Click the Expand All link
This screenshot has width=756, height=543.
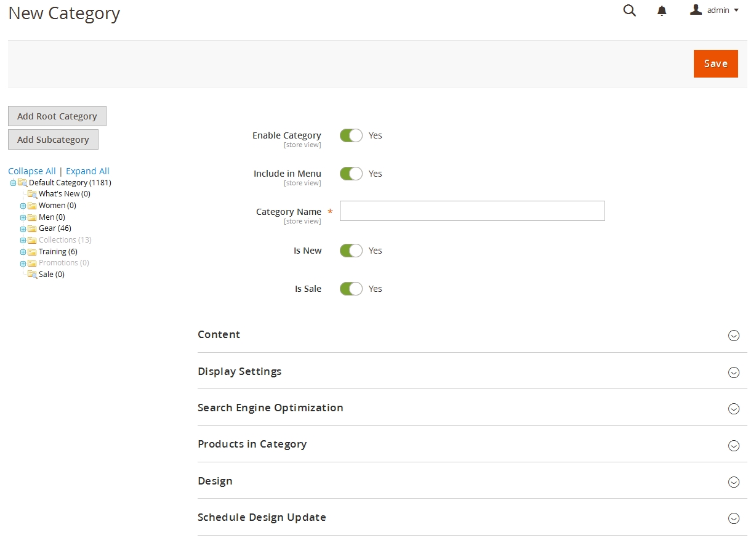click(87, 171)
